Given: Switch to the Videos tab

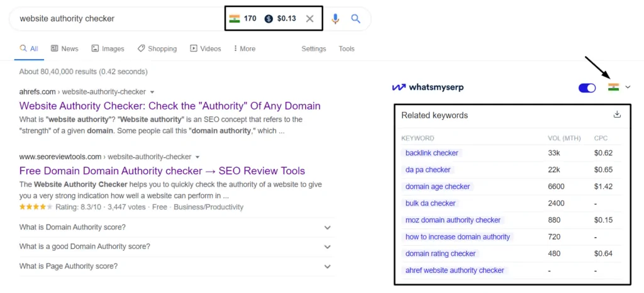Looking at the screenshot, I should [206, 48].
